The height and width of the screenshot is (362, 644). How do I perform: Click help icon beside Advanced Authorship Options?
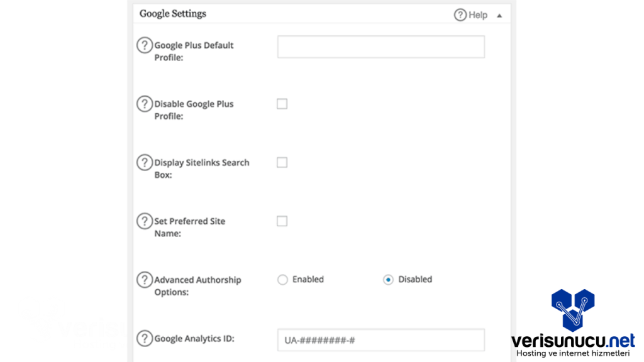tap(145, 280)
